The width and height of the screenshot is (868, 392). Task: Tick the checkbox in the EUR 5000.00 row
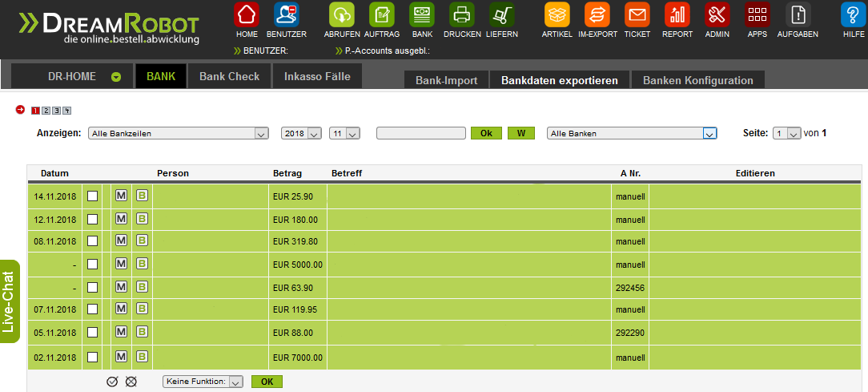(x=92, y=265)
